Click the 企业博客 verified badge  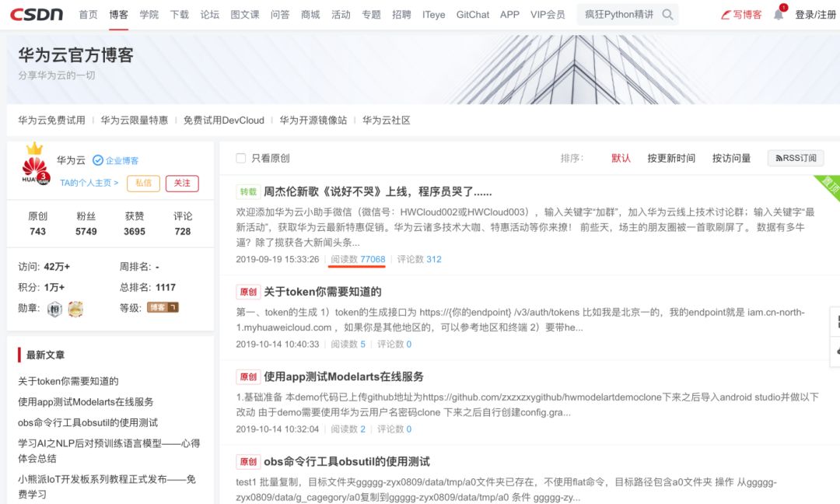[x=116, y=160]
